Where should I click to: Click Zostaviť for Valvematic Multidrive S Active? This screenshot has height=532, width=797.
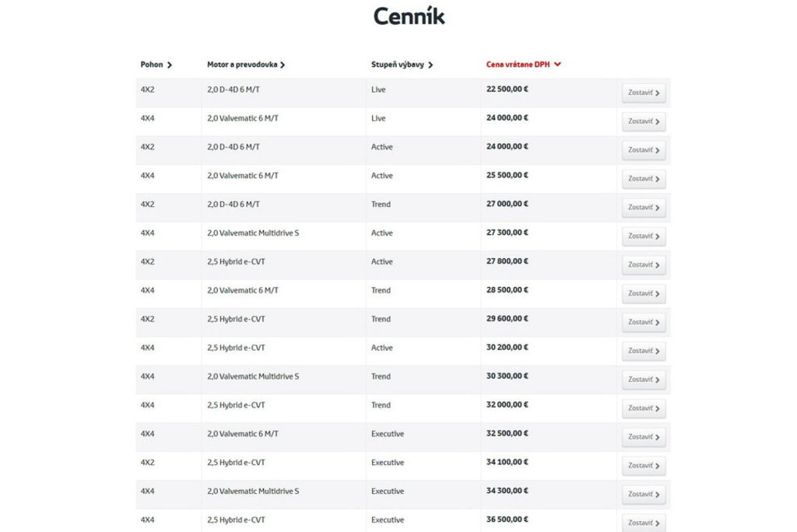(x=644, y=236)
